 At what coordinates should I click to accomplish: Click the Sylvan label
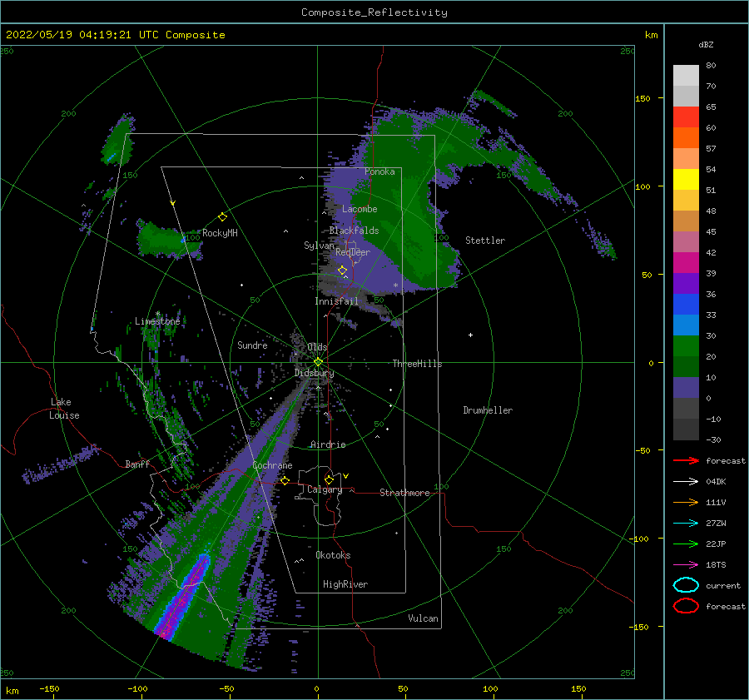[319, 246]
